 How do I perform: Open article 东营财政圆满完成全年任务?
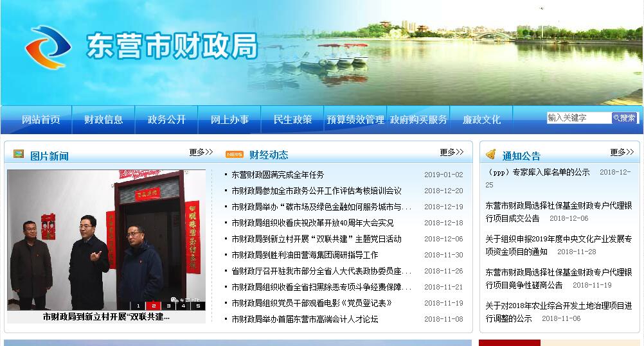[278, 175]
